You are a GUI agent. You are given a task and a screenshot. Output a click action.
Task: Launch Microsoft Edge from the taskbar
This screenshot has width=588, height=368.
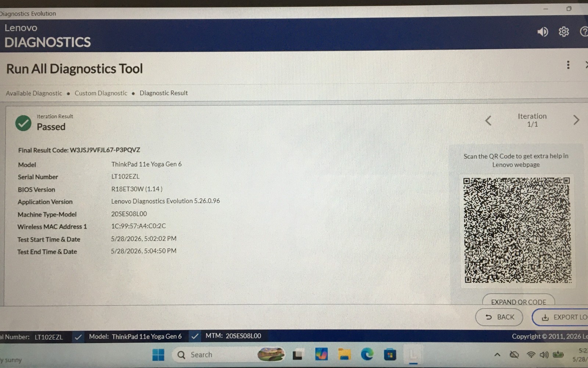tap(367, 354)
